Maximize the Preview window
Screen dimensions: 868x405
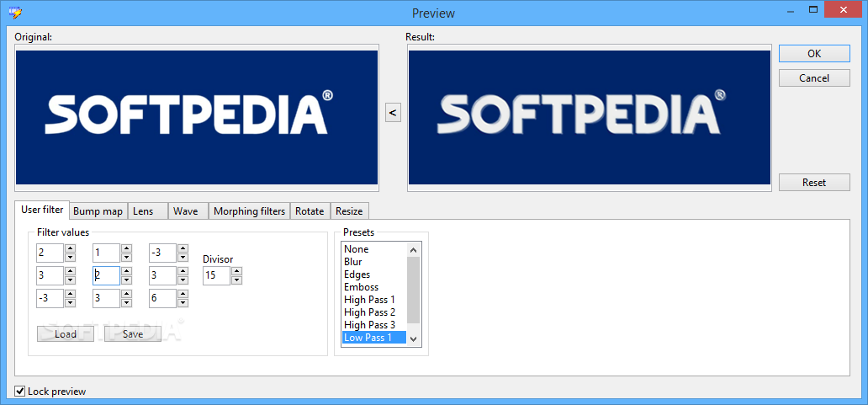(813, 8)
